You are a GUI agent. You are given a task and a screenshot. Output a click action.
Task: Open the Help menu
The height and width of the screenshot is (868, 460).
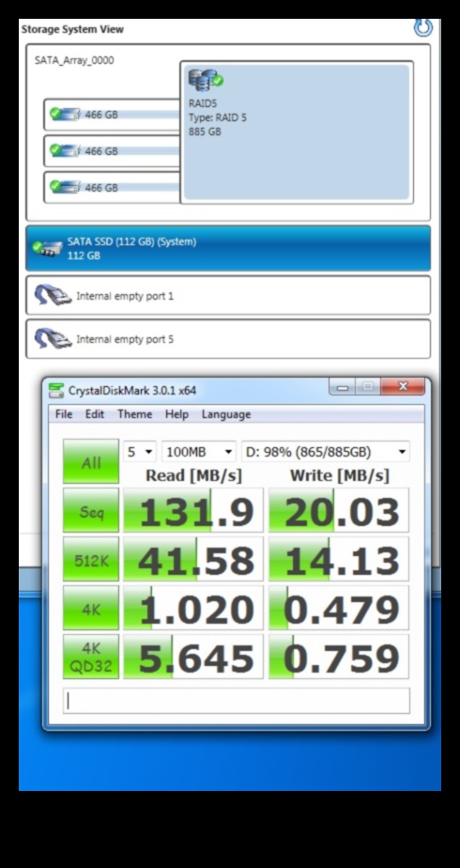click(x=176, y=414)
